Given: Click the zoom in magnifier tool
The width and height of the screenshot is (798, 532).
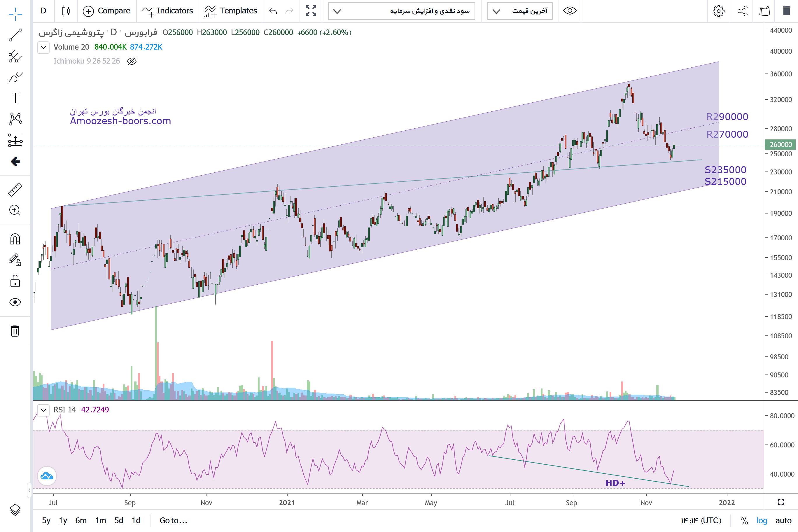Looking at the screenshot, I should pyautogui.click(x=15, y=210).
